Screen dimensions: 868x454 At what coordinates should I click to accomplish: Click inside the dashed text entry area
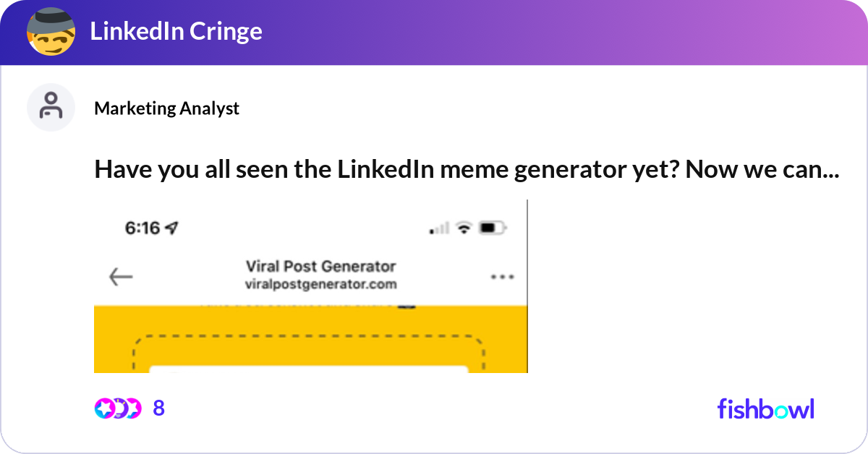point(311,354)
